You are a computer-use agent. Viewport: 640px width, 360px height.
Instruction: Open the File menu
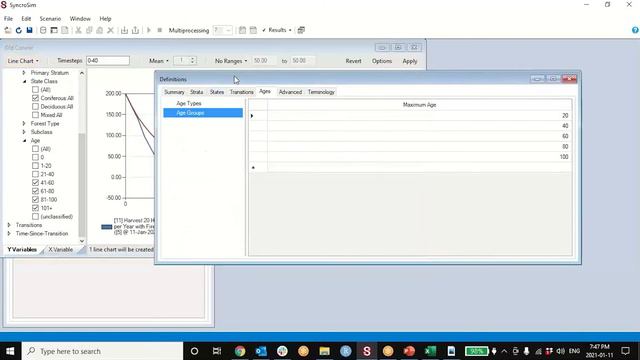[8, 19]
